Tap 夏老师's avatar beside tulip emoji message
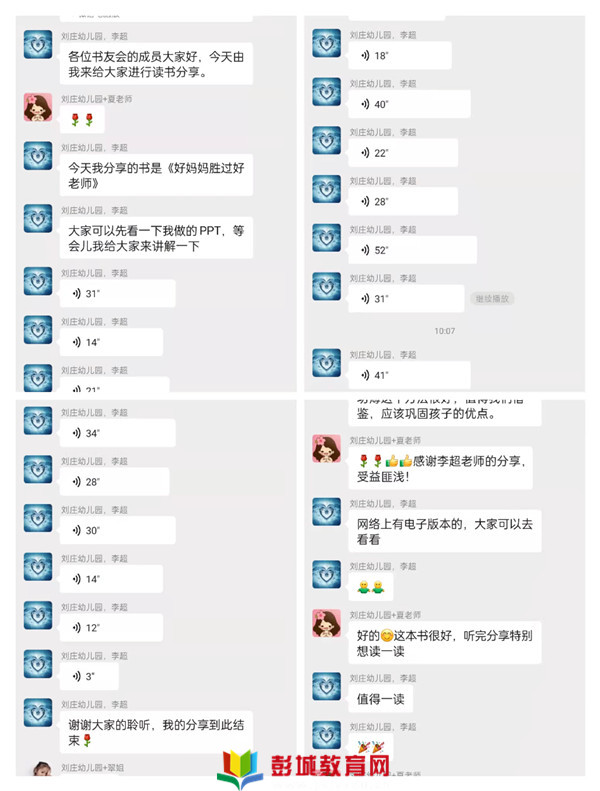 (38, 107)
